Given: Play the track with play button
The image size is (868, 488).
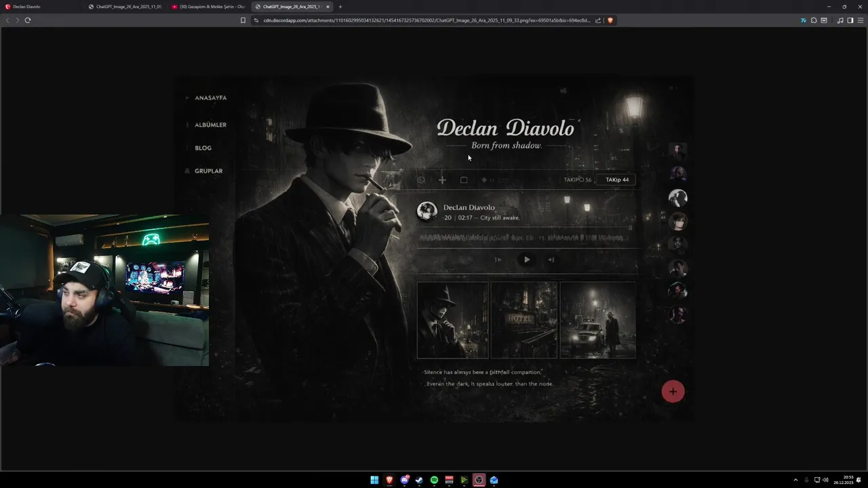Looking at the screenshot, I should click(527, 260).
